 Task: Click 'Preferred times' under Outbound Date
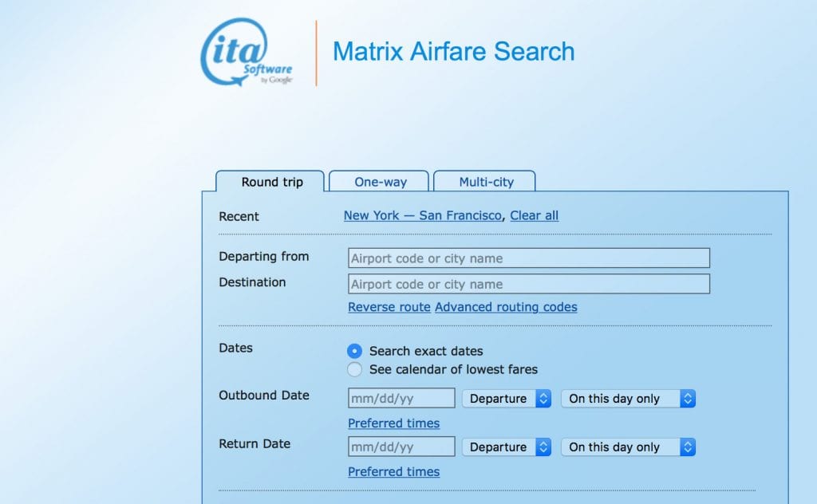click(394, 423)
